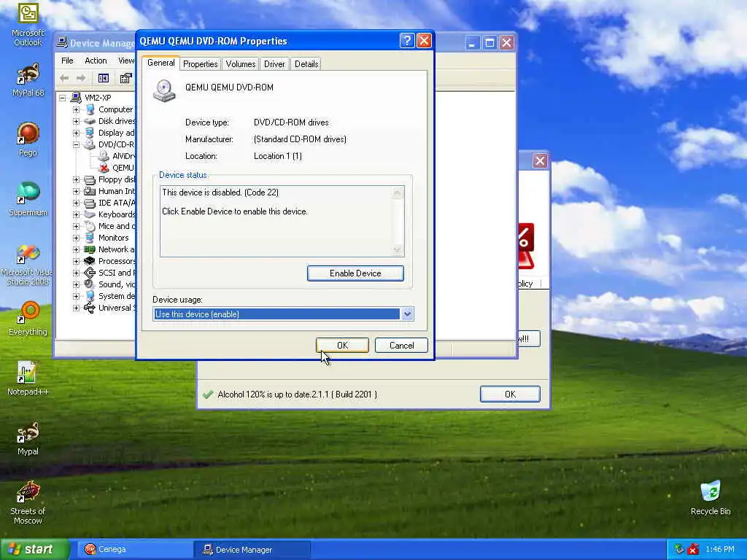This screenshot has height=560, width=747.
Task: Switch to the Properties tab
Action: click(200, 64)
